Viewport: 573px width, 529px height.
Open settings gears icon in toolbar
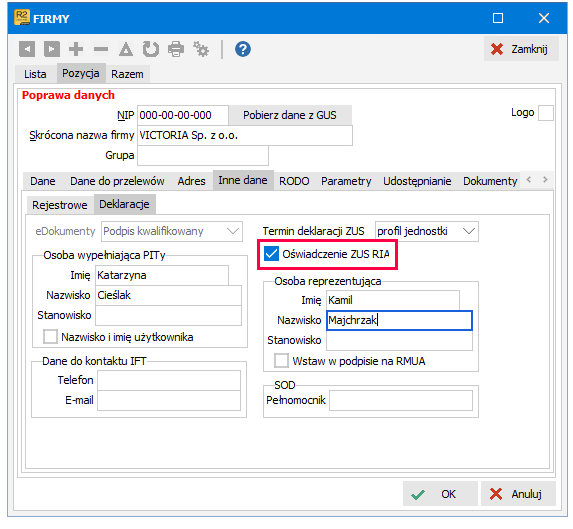[201, 49]
